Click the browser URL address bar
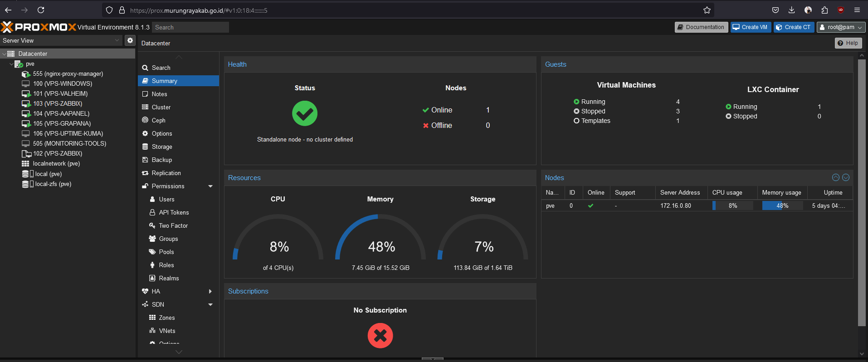Viewport: 868px width, 362px height. point(408,10)
